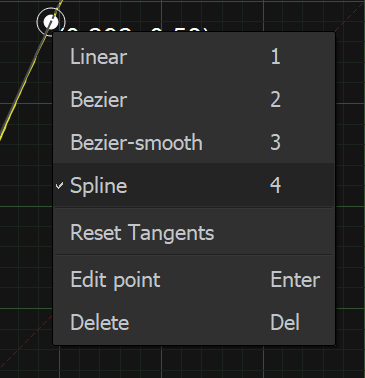This screenshot has width=365, height=378.
Task: Click Reset Tangents
Action: click(194, 232)
